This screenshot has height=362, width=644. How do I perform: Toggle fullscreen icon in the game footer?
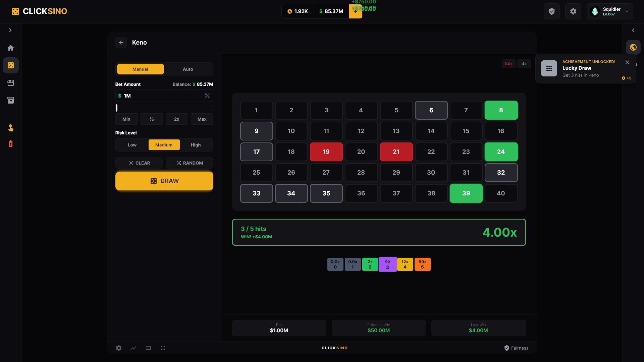(163, 348)
